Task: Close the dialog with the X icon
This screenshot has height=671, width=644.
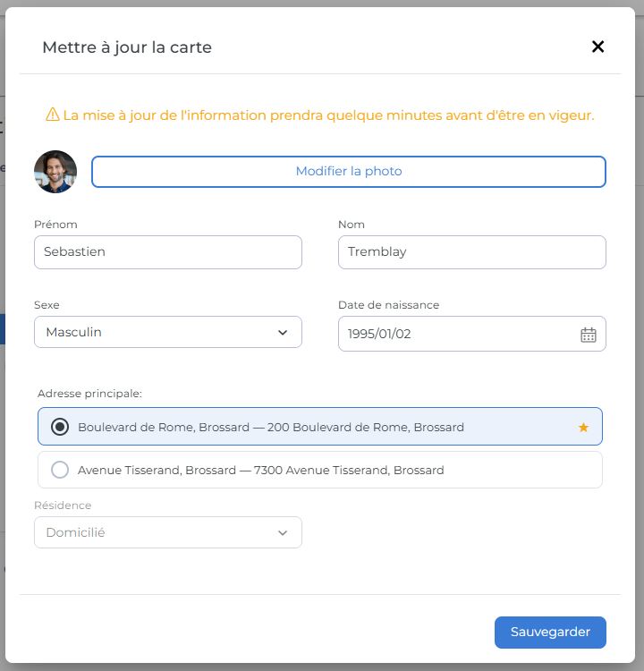Action: pos(597,47)
